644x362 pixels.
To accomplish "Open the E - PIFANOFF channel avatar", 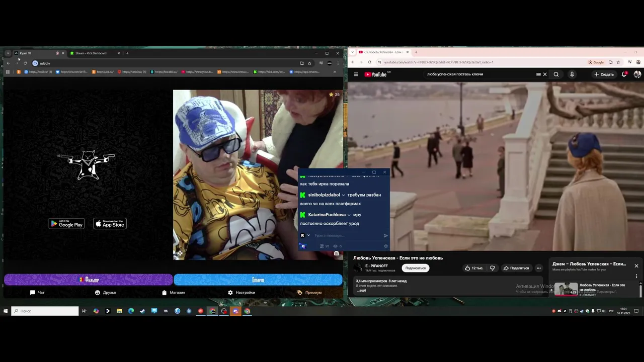I will [358, 268].
